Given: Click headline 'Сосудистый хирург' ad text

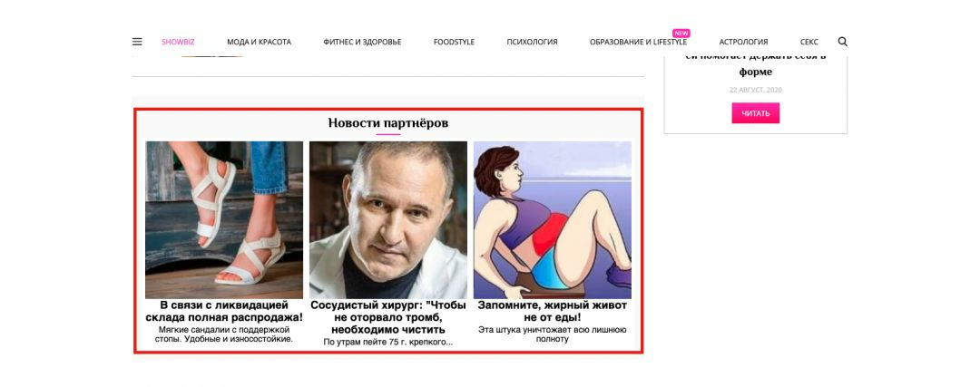Looking at the screenshot, I should (x=388, y=317).
